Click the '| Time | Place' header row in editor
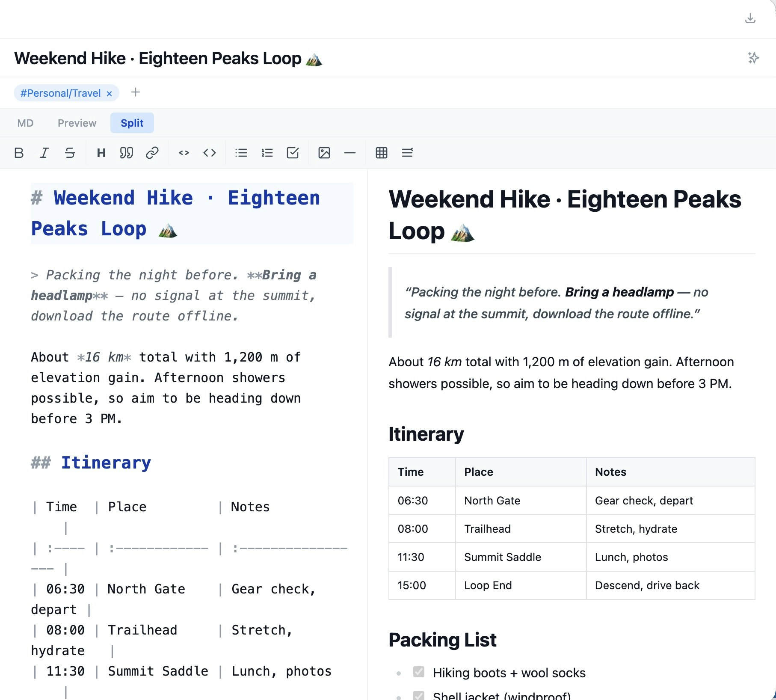 pos(151,517)
